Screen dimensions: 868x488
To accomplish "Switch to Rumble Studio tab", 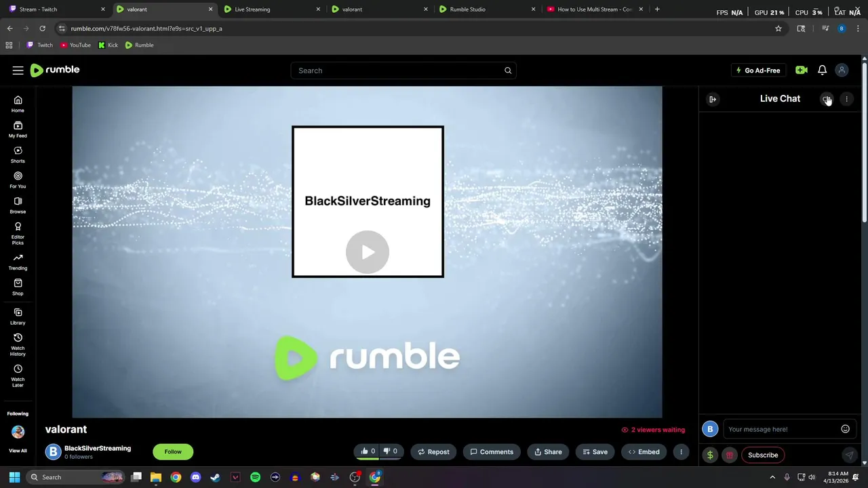I will click(487, 9).
